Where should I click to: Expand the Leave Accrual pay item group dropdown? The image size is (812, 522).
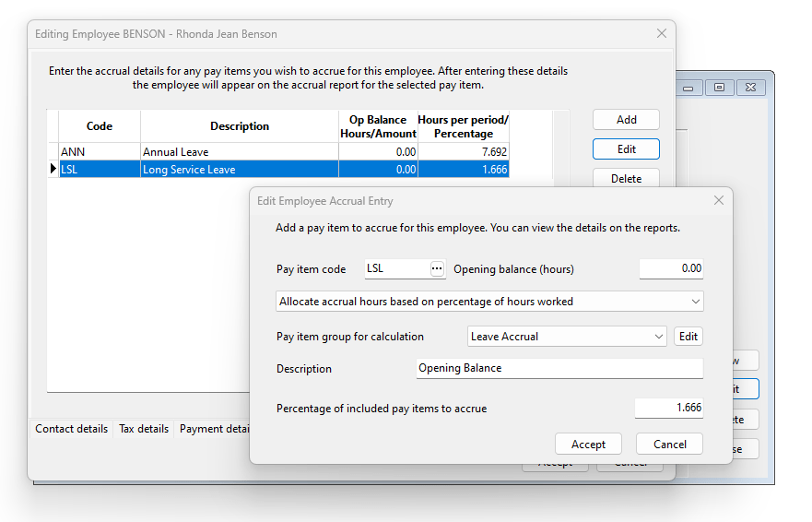pyautogui.click(x=567, y=337)
